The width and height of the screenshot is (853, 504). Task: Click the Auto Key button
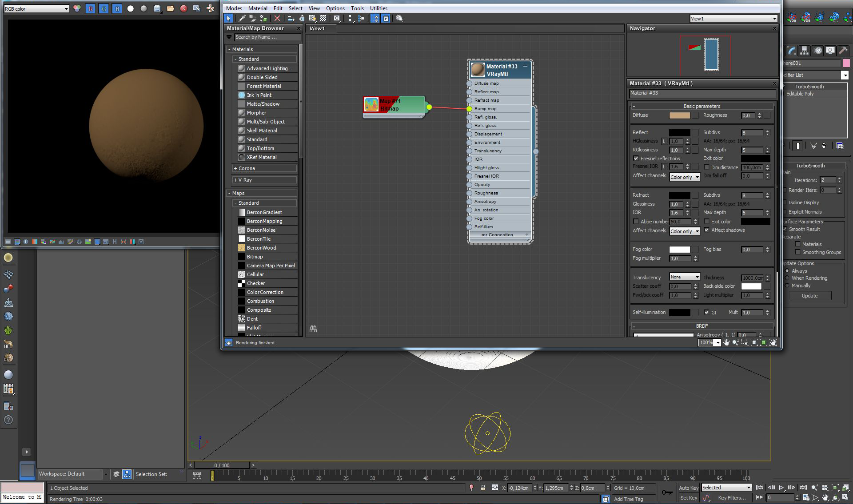(688, 488)
